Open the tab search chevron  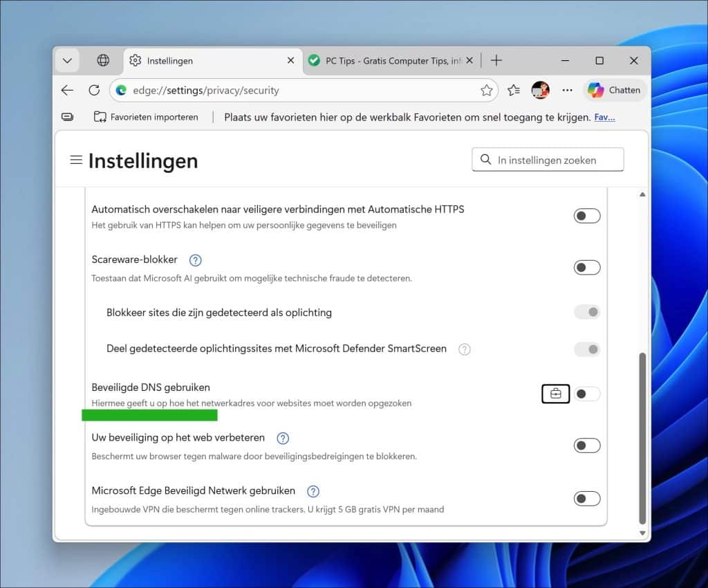coord(67,60)
